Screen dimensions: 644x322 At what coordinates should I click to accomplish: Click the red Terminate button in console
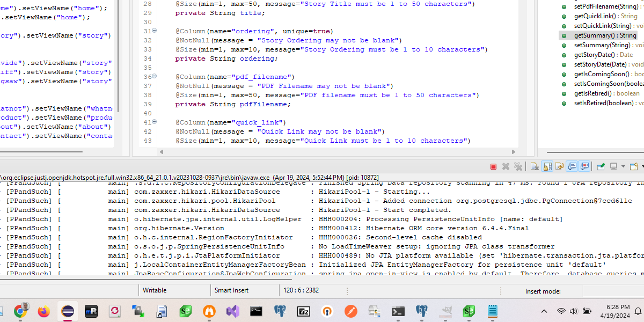point(493,167)
